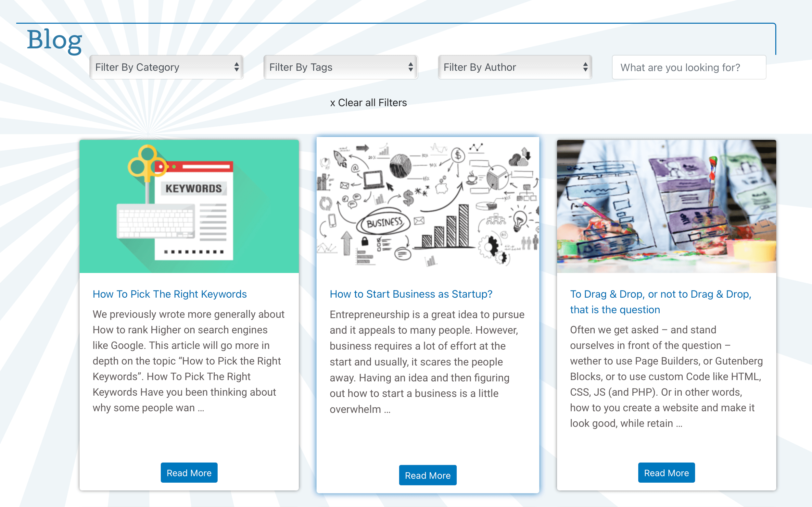Open the Filter By Category dropdown
Image resolution: width=812 pixels, height=507 pixels.
tap(166, 67)
